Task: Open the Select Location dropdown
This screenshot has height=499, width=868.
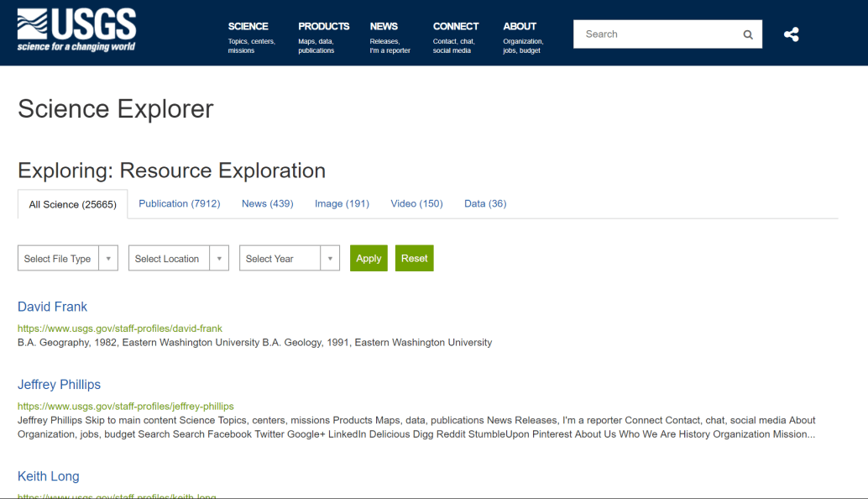Action: pos(178,259)
